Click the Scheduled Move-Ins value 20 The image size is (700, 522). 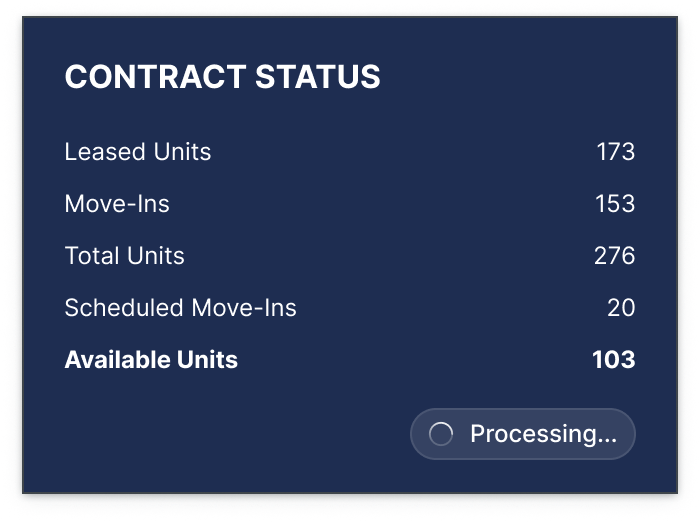tap(621, 308)
